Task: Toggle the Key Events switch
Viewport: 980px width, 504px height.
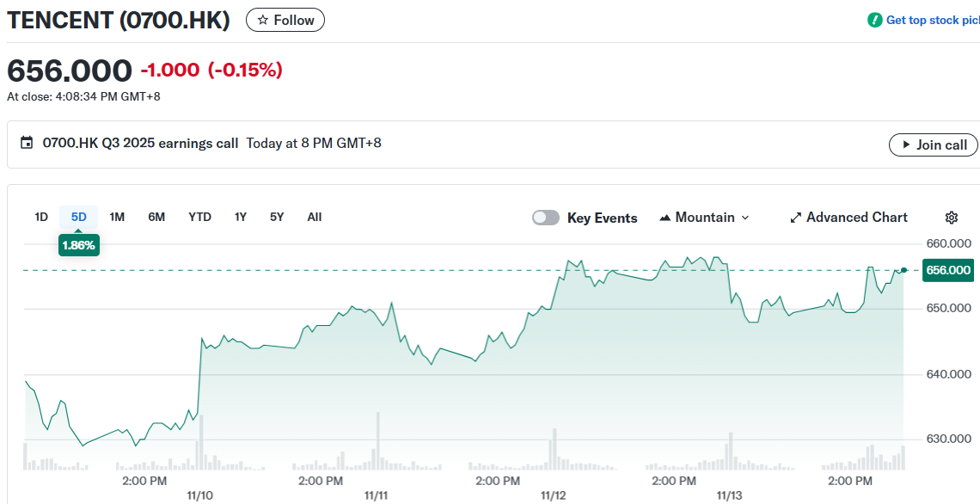Action: pyautogui.click(x=546, y=218)
